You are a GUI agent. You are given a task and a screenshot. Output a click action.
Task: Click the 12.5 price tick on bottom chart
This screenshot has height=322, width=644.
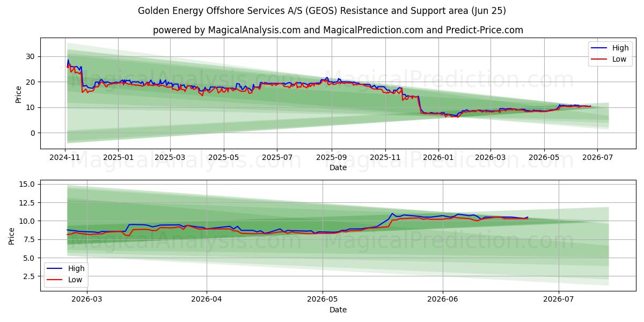[27, 203]
